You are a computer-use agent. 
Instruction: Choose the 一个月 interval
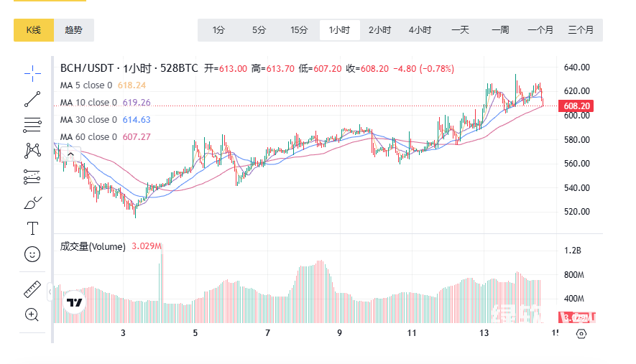[x=540, y=30]
